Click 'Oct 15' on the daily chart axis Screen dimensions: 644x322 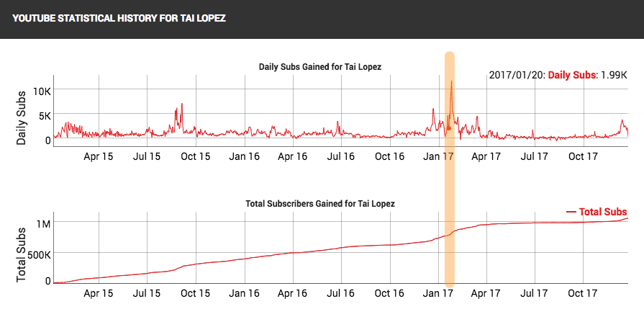[x=196, y=157]
